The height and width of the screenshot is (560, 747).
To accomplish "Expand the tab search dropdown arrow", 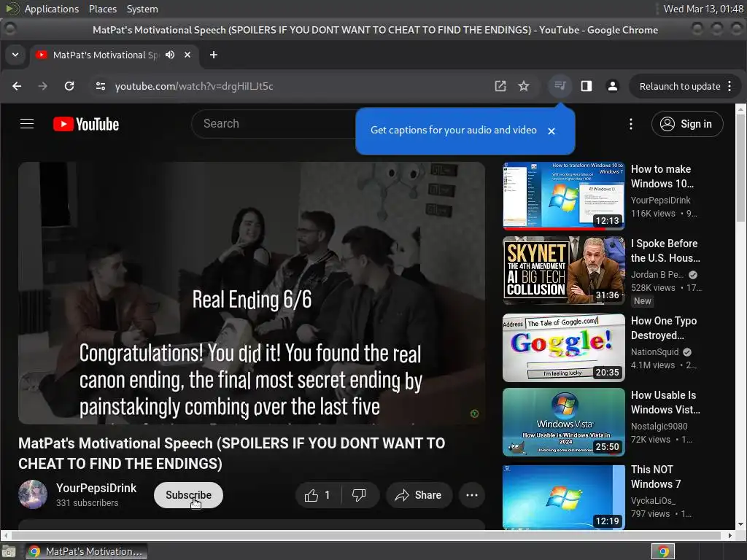I will click(x=15, y=55).
